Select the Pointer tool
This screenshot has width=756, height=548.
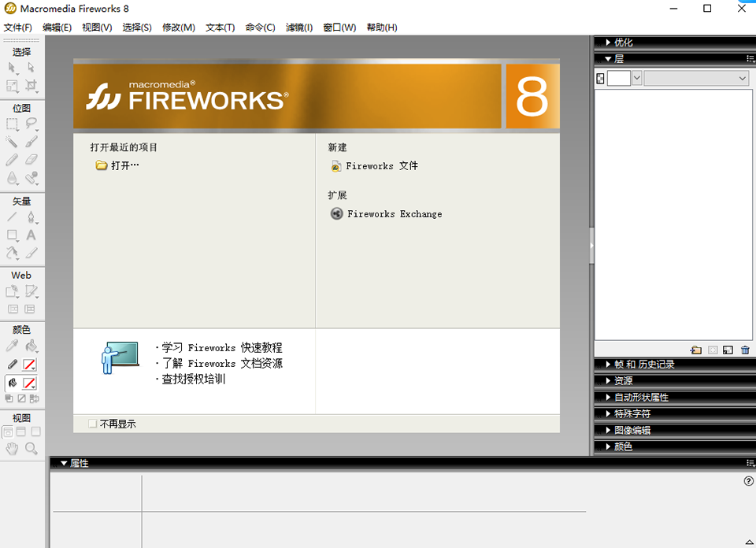pyautogui.click(x=13, y=68)
